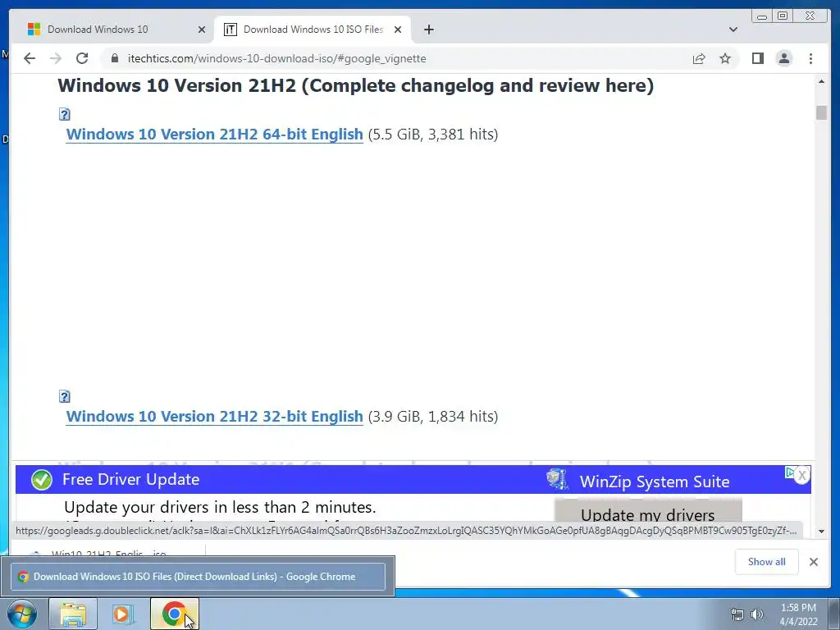This screenshot has height=630, width=840.
Task: Open Windows Explorer from the taskbar
Action: pyautogui.click(x=73, y=614)
